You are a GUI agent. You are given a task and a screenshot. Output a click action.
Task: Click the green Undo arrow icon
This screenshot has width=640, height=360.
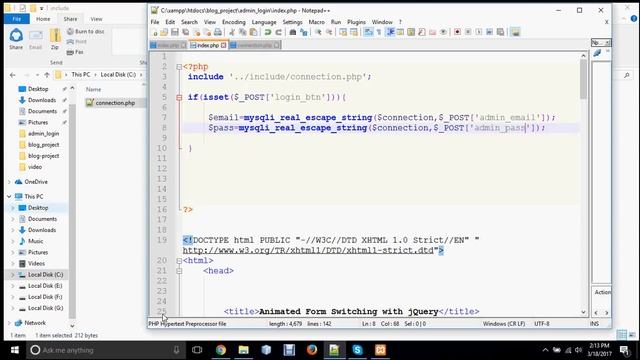point(267,32)
